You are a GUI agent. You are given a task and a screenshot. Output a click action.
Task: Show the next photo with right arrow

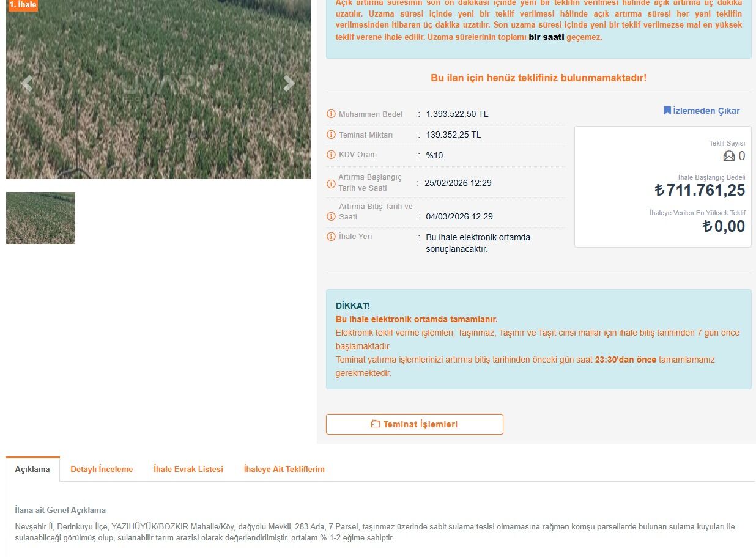point(289,83)
